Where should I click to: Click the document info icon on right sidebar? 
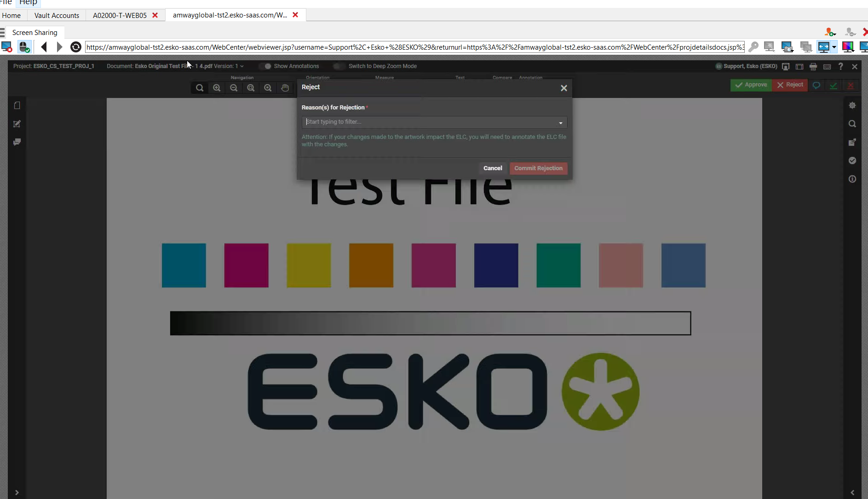[x=852, y=179]
